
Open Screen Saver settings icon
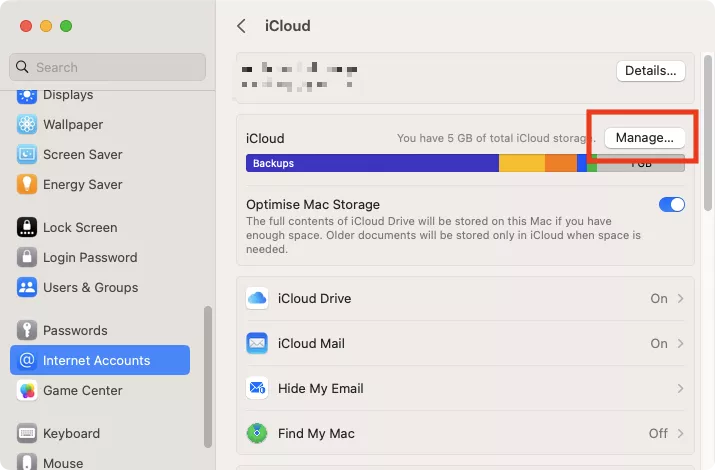[27, 155]
